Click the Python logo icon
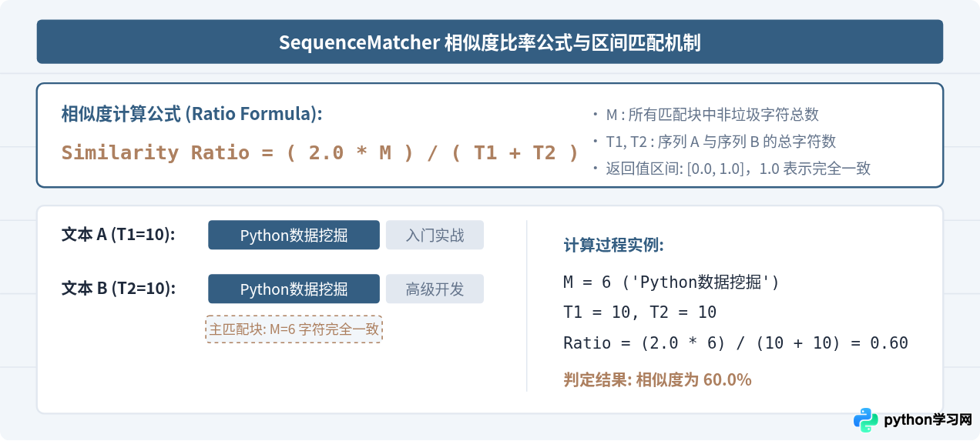Image resolution: width=980 pixels, height=441 pixels. click(866, 420)
